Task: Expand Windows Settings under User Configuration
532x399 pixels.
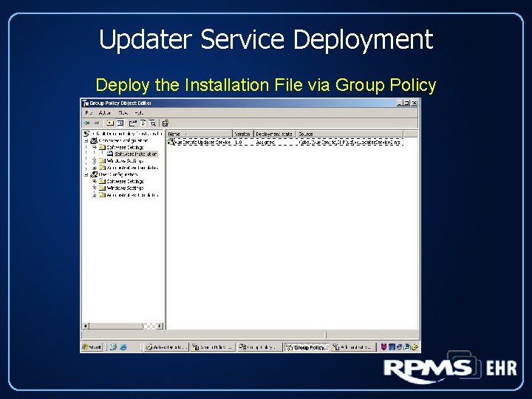Action: [95, 188]
